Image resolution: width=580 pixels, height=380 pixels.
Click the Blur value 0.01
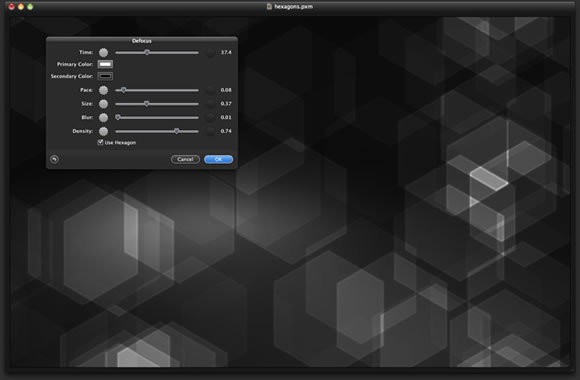pyautogui.click(x=226, y=117)
